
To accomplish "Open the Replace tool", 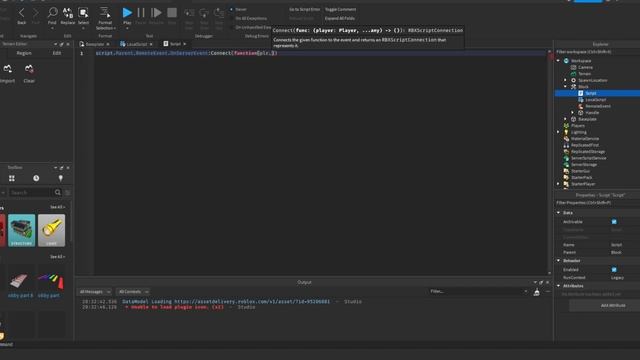I will tap(68, 13).
